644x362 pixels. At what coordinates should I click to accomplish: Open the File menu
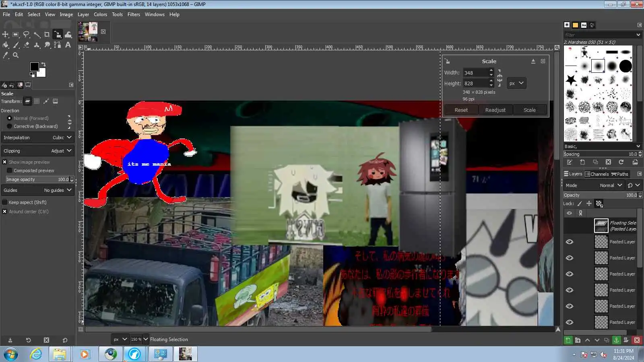(6, 14)
